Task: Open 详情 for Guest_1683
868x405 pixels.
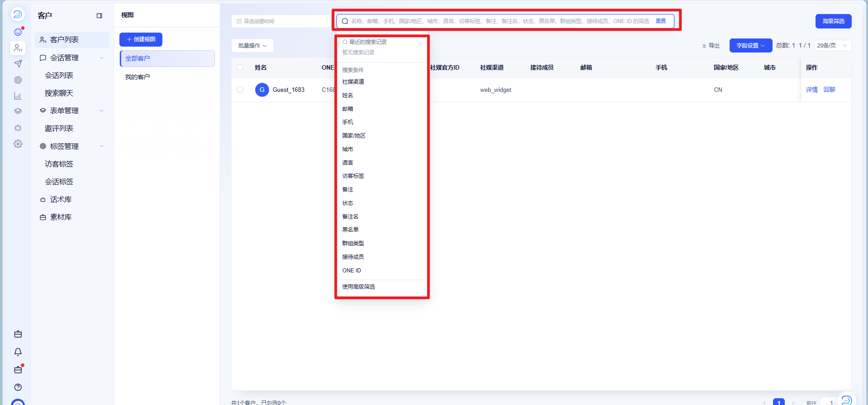Action: [x=811, y=90]
